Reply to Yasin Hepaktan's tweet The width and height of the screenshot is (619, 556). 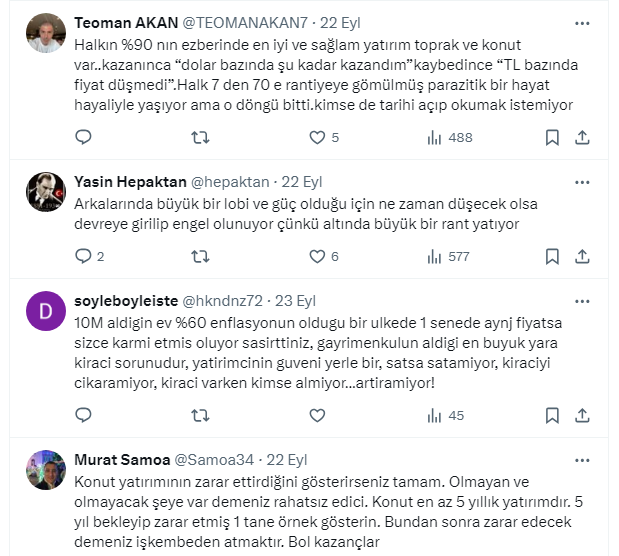click(x=84, y=257)
